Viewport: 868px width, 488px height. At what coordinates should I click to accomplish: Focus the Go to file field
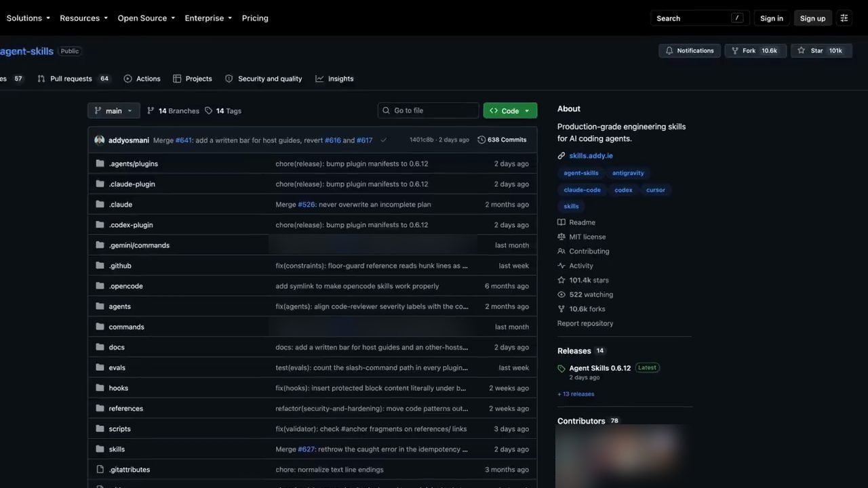(x=429, y=110)
